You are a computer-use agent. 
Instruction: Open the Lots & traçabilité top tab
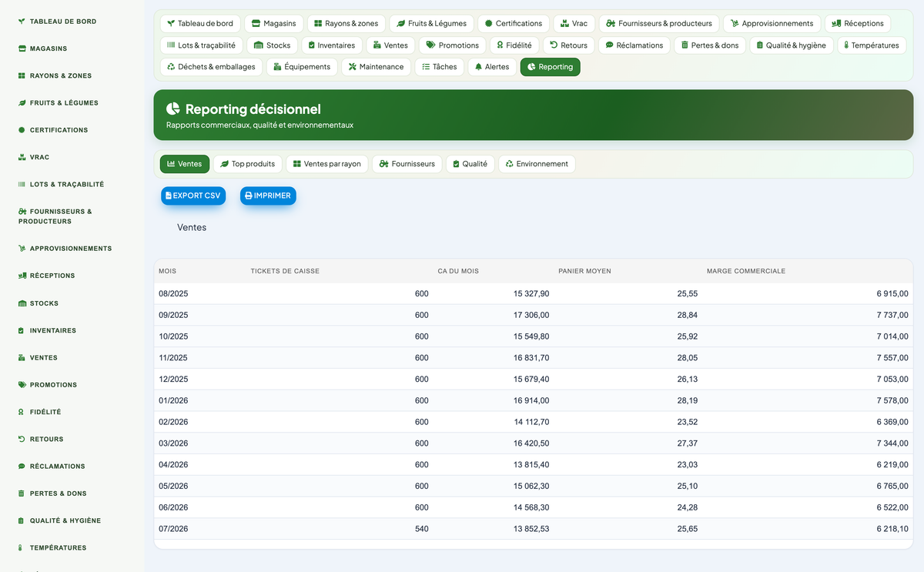(201, 45)
